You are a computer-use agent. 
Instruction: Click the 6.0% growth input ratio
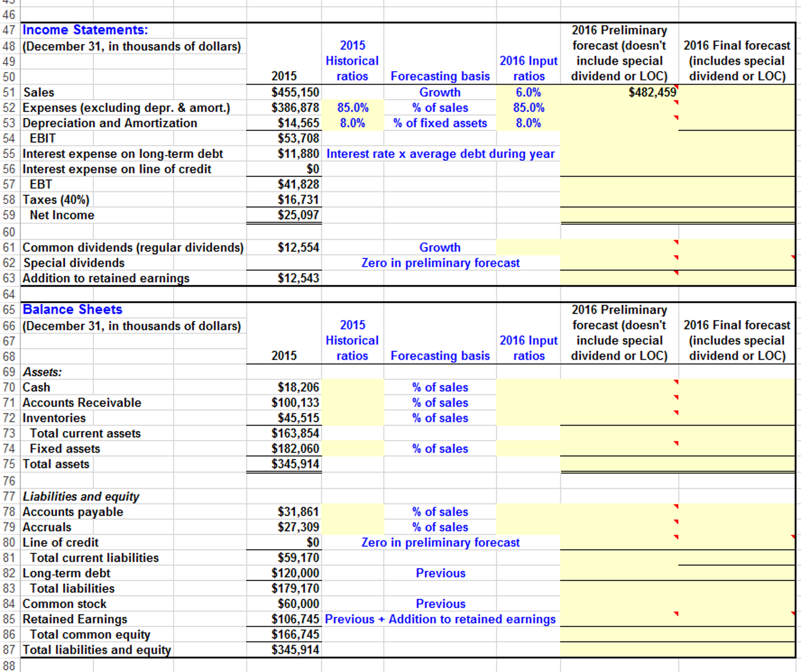click(x=528, y=92)
